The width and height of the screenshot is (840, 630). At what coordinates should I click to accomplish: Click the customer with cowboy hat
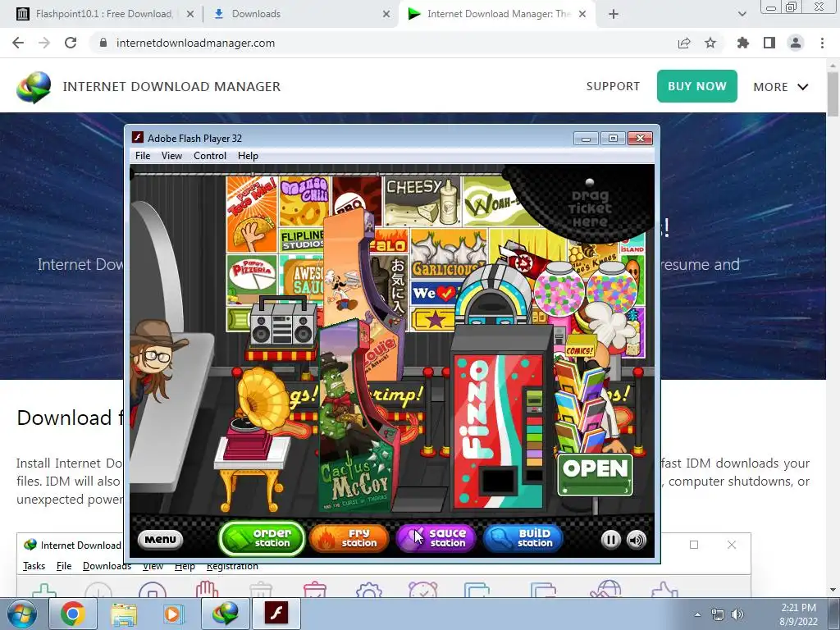(155, 364)
